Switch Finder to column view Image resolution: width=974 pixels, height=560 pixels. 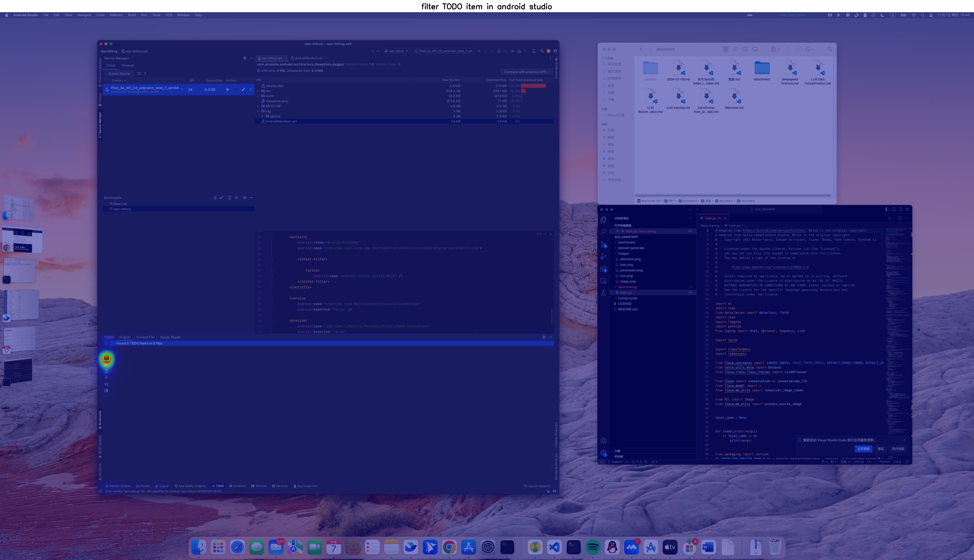pos(745,49)
